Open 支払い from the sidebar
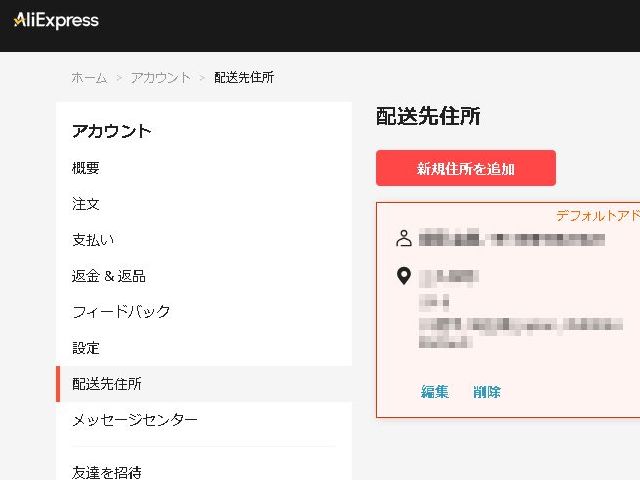This screenshot has height=480, width=640. pos(93,240)
